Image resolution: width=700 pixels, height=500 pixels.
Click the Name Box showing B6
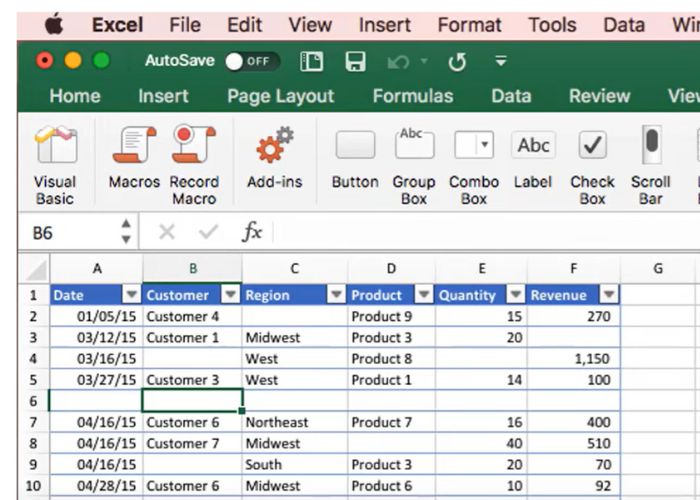coord(69,232)
